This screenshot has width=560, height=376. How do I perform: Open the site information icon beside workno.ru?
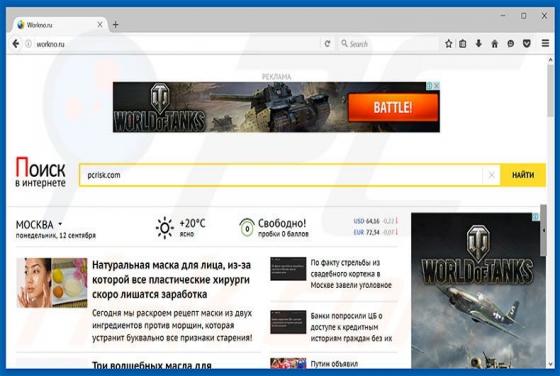pos(28,44)
